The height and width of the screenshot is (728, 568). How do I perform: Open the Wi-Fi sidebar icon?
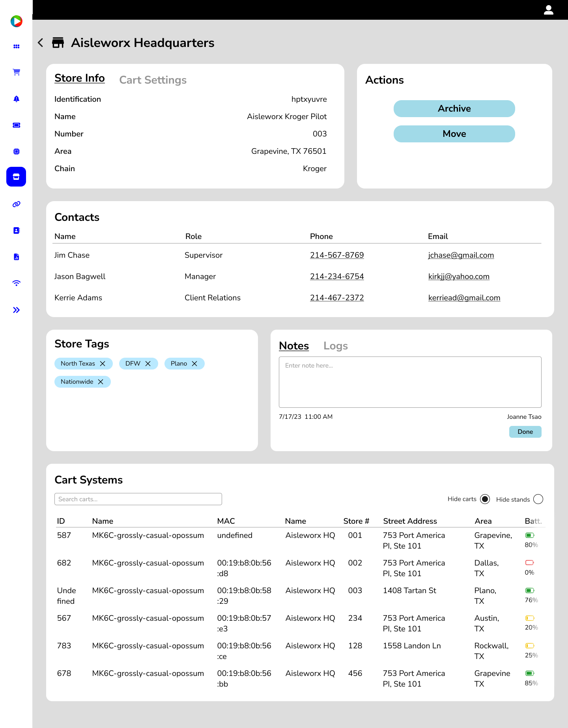coord(16,283)
